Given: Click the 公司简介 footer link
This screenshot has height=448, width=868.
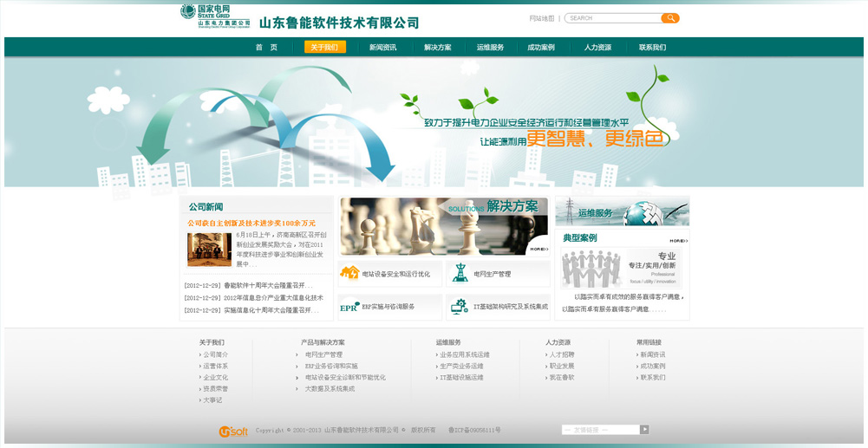Looking at the screenshot, I should click(x=215, y=354).
